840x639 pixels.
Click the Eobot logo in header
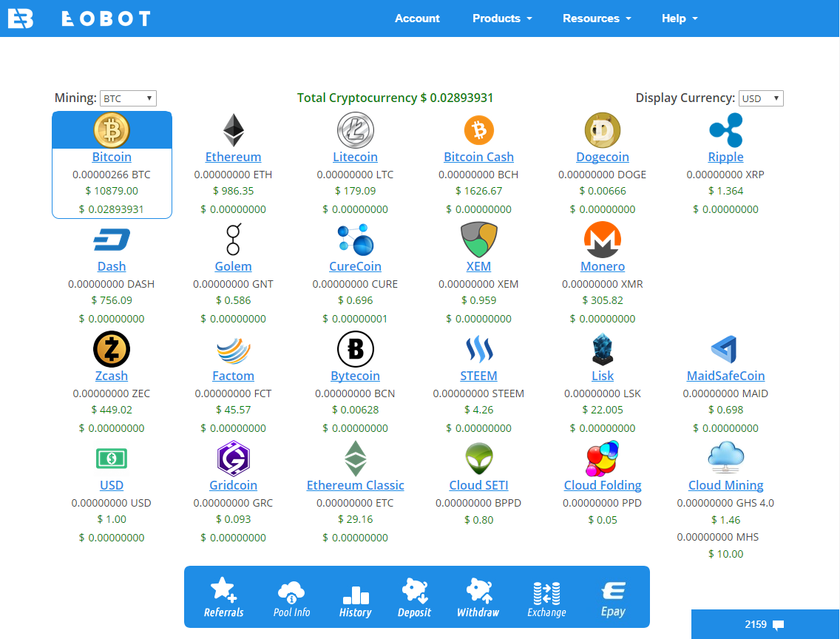pyautogui.click(x=21, y=18)
